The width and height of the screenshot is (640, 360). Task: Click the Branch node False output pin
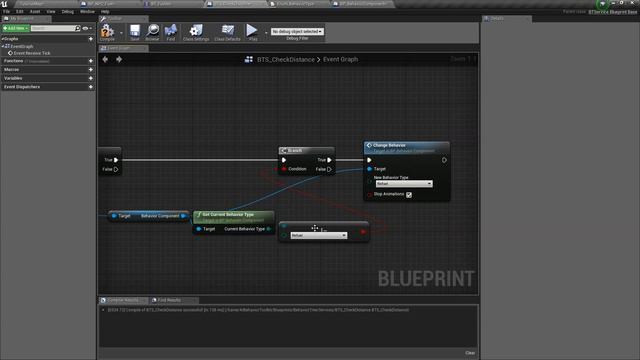point(329,169)
